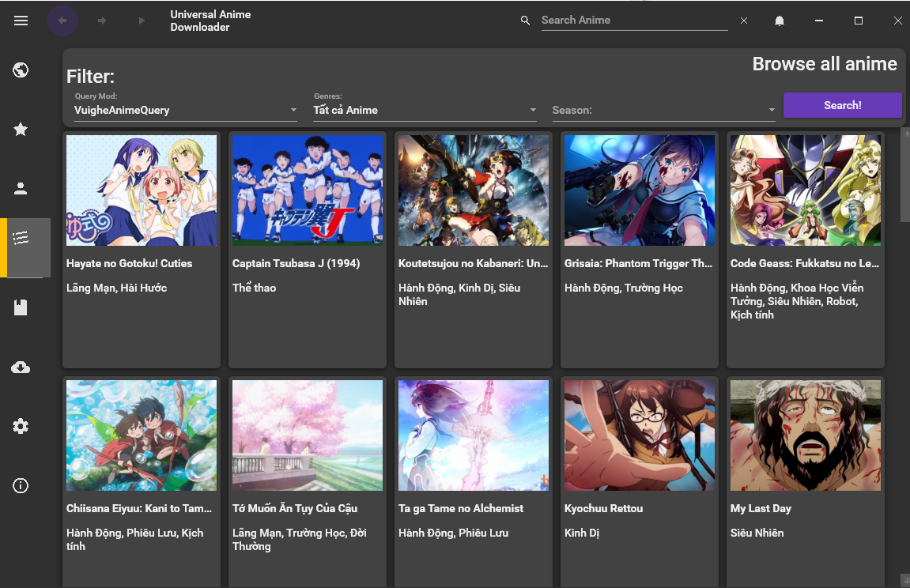Click title text Hayate no Gotoku! Cuties
910x588 pixels.
[129, 263]
